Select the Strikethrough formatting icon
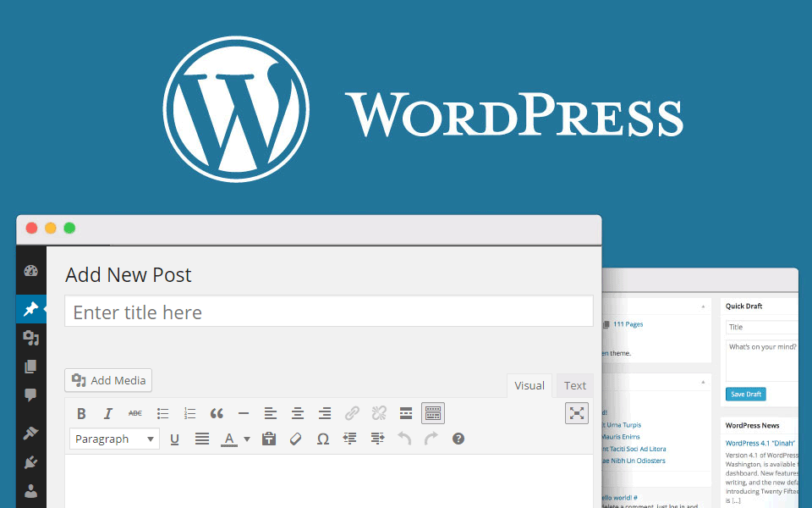The height and width of the screenshot is (508, 812). [x=135, y=412]
